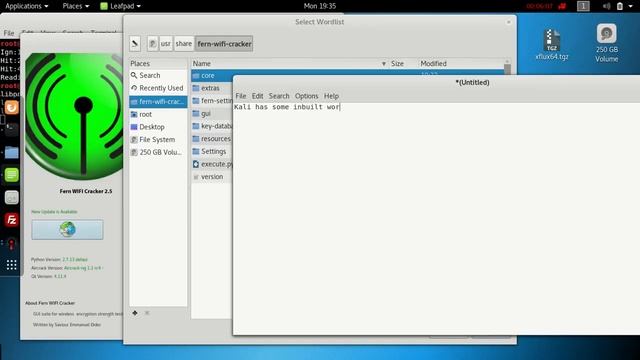Click the Fern WIFI Cracker logo

(74, 117)
